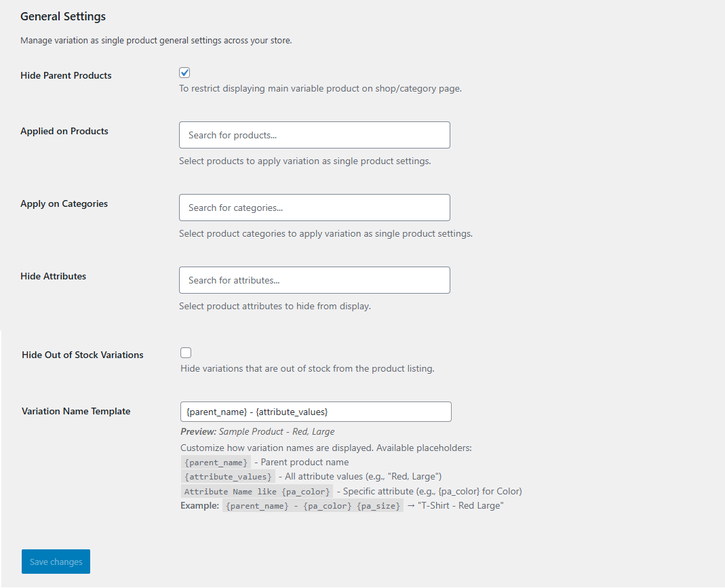
Task: Click the Search for attributes field
Action: pyautogui.click(x=314, y=280)
